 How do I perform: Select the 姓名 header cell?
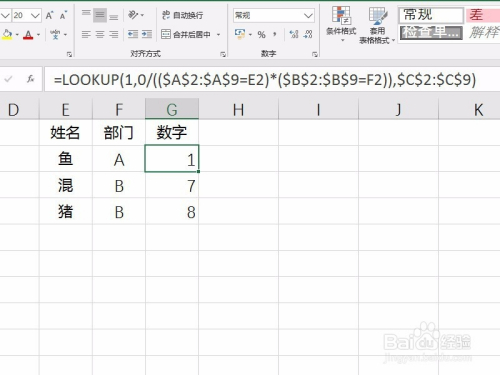tap(66, 132)
